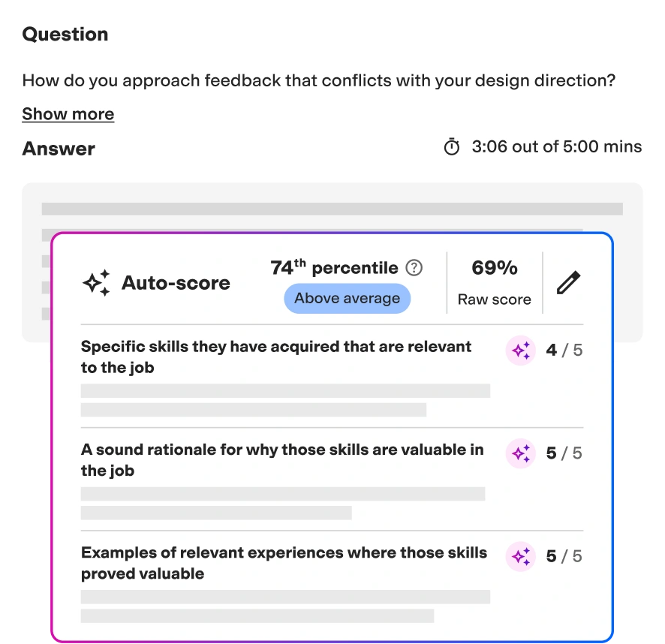Click sparkle icon for relevant experiences criterion
This screenshot has height=644, width=665.
click(x=521, y=557)
